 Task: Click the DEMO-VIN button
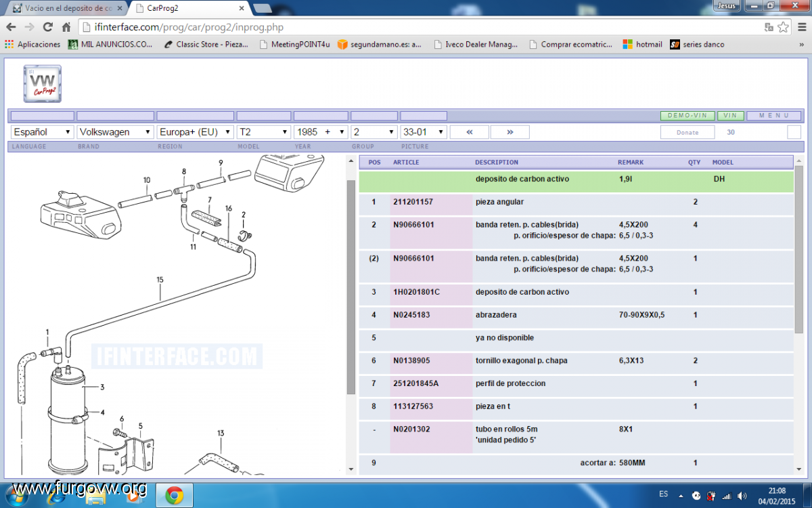coord(687,116)
